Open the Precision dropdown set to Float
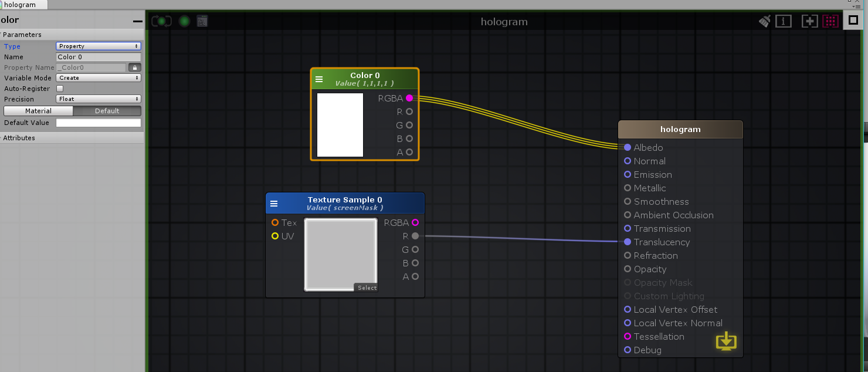This screenshot has height=372, width=868. [x=98, y=99]
